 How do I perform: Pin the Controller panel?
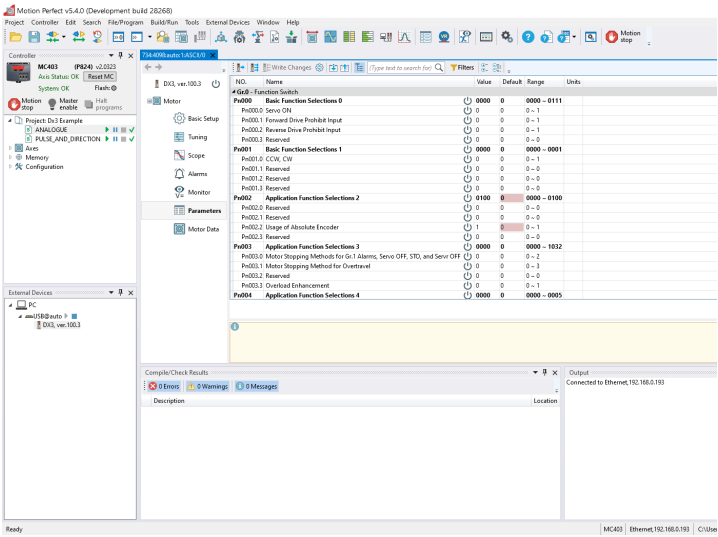120,55
